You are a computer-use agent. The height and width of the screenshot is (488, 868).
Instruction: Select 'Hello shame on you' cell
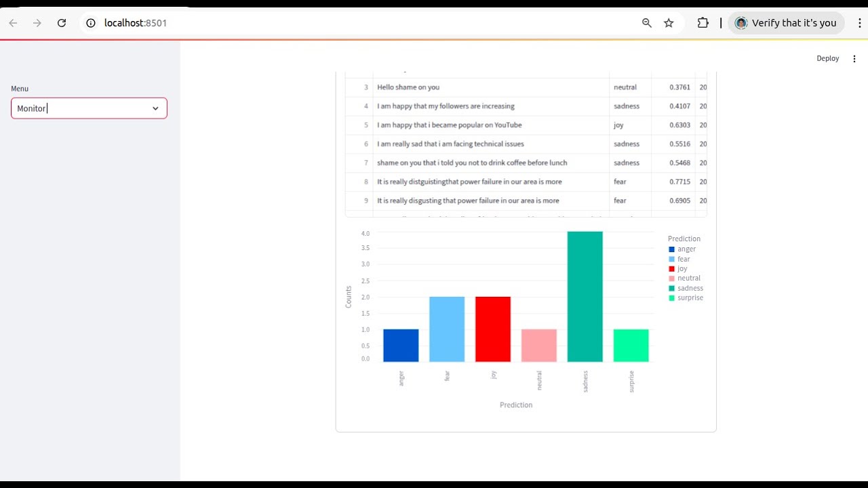pyautogui.click(x=491, y=87)
